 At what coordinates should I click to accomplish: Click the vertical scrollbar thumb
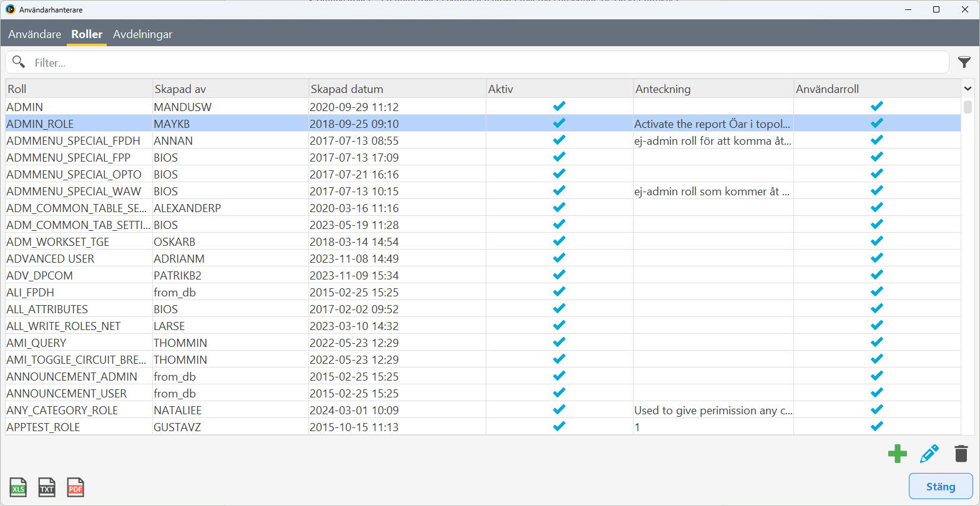point(968,107)
